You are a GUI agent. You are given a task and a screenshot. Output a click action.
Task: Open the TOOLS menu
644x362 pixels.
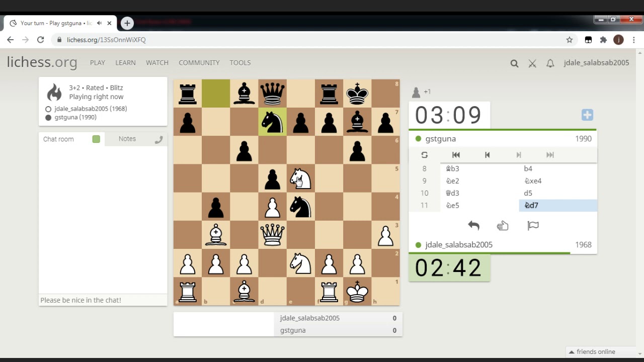point(240,63)
